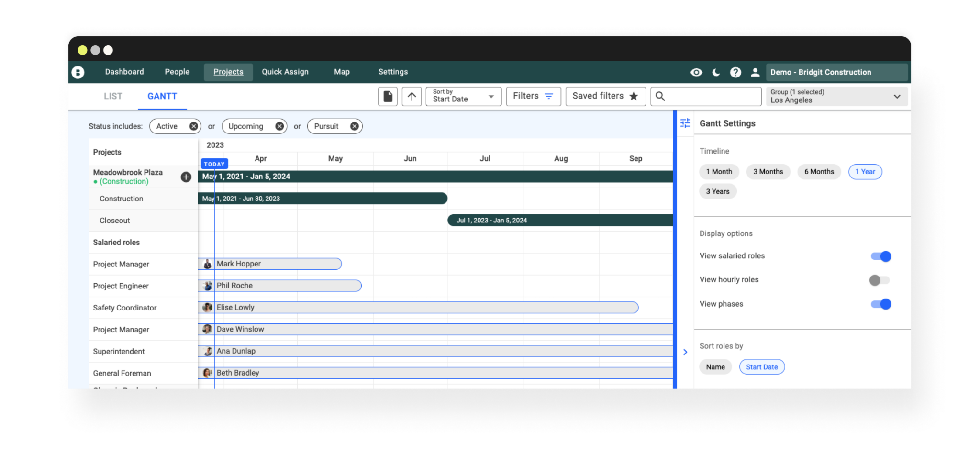
Task: Enable dark mode with the moon icon
Action: (x=715, y=72)
